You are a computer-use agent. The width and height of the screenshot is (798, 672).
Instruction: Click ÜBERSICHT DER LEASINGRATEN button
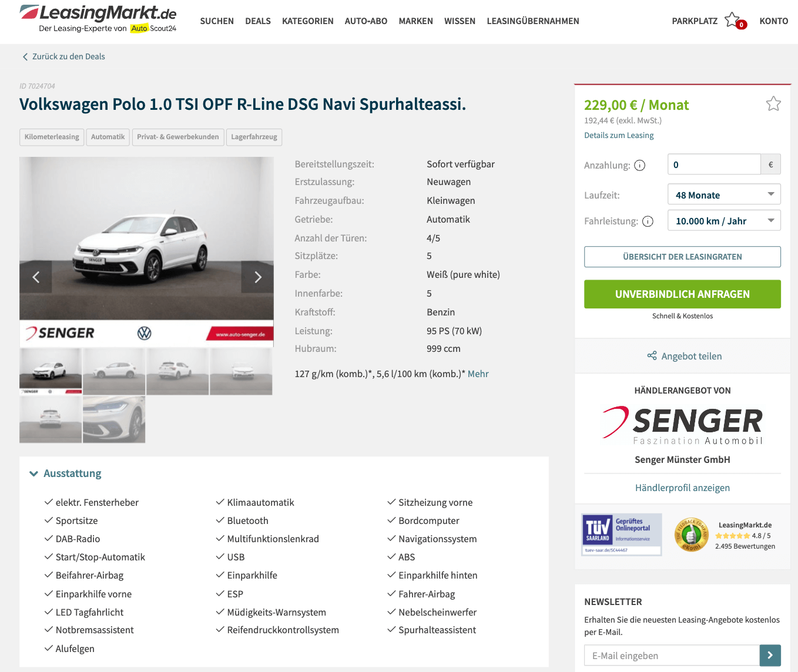point(682,257)
